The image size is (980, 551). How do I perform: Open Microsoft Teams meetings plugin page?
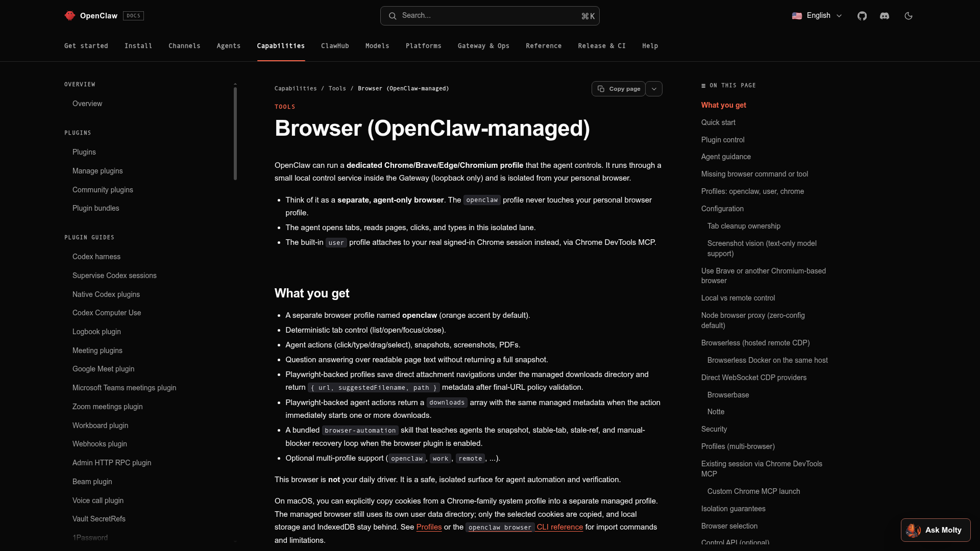click(x=124, y=388)
